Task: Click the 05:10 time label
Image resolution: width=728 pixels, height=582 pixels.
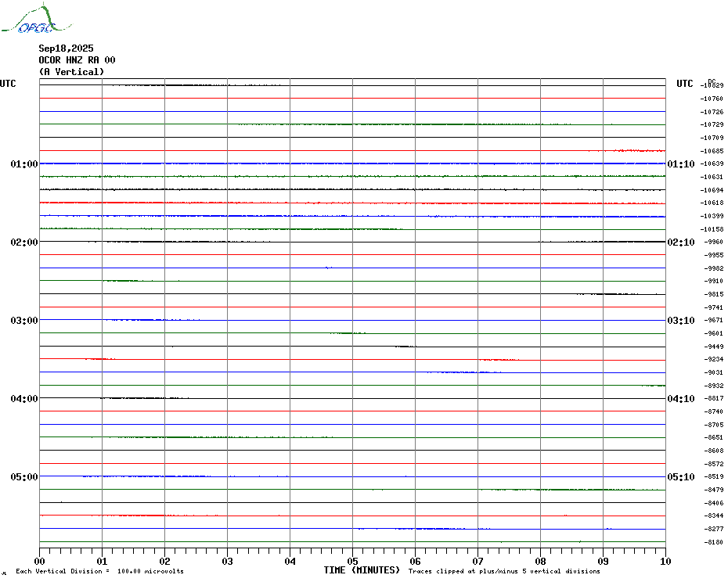Action: tap(681, 477)
